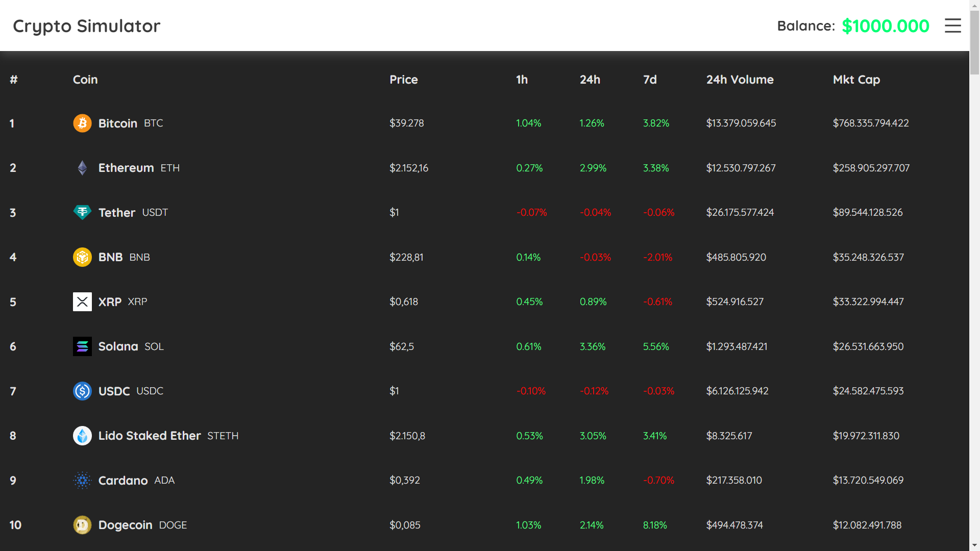Click the Crypto Simulator title
This screenshot has width=980, height=551.
click(x=86, y=26)
